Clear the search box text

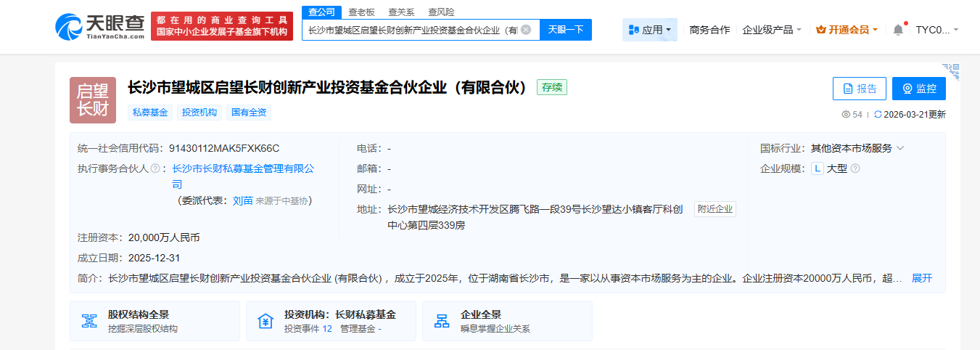[x=526, y=30]
